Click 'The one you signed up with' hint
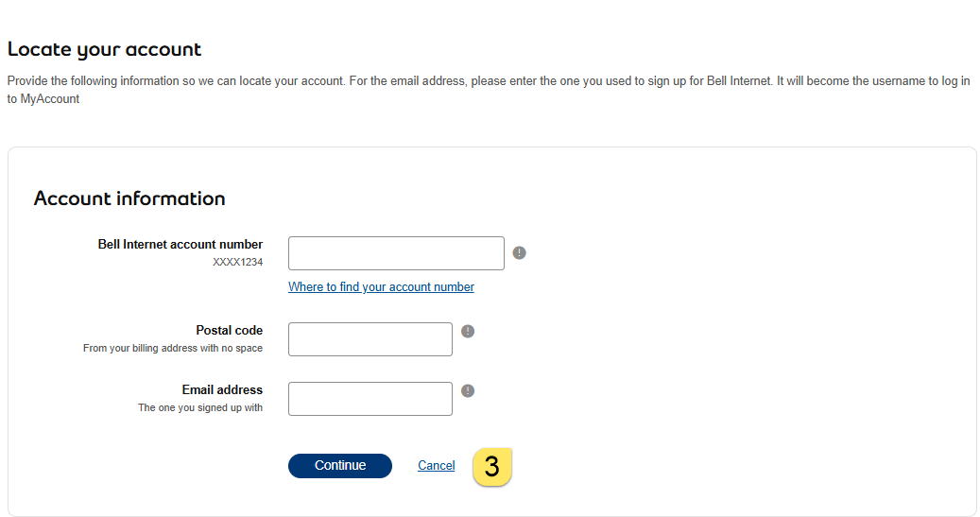980x517 pixels. coord(200,407)
